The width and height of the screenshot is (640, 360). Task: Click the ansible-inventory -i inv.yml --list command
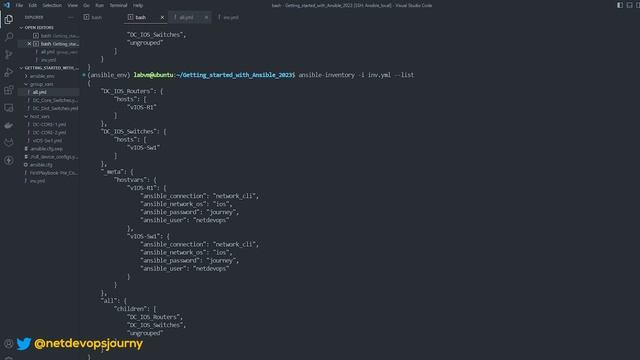tap(356, 75)
